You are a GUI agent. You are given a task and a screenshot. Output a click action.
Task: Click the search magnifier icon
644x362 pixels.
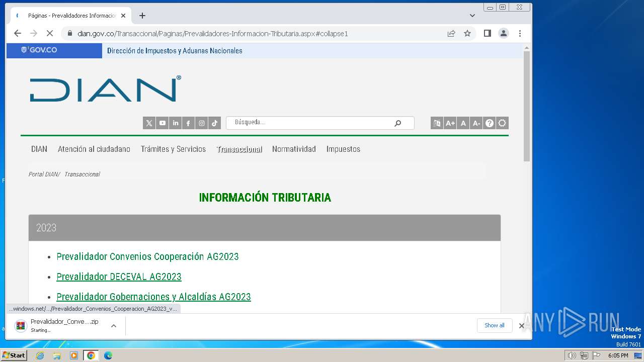pos(397,123)
